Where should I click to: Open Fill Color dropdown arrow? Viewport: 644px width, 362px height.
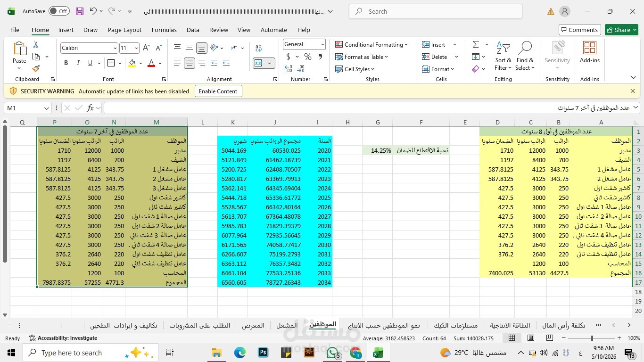pos(140,63)
